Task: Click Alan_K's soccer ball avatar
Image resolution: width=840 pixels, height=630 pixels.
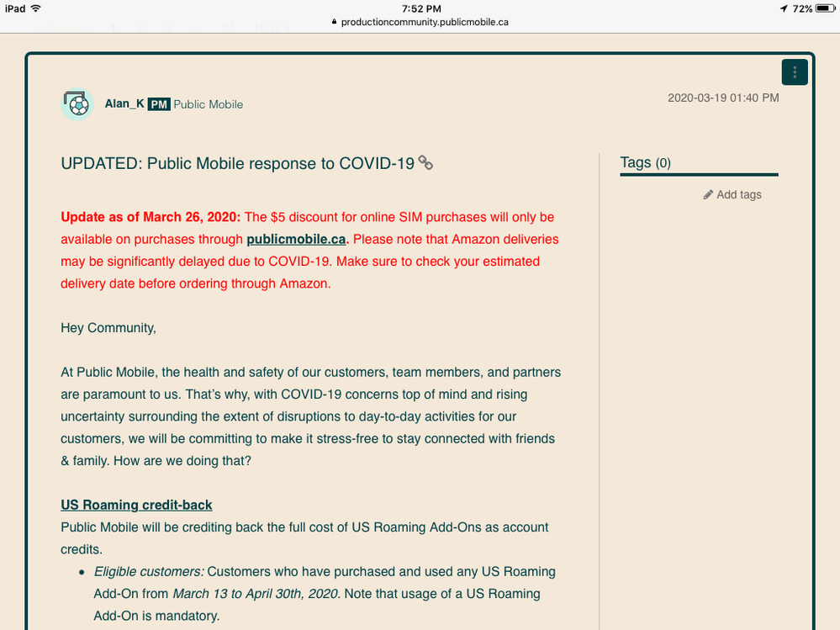Action: (77, 104)
